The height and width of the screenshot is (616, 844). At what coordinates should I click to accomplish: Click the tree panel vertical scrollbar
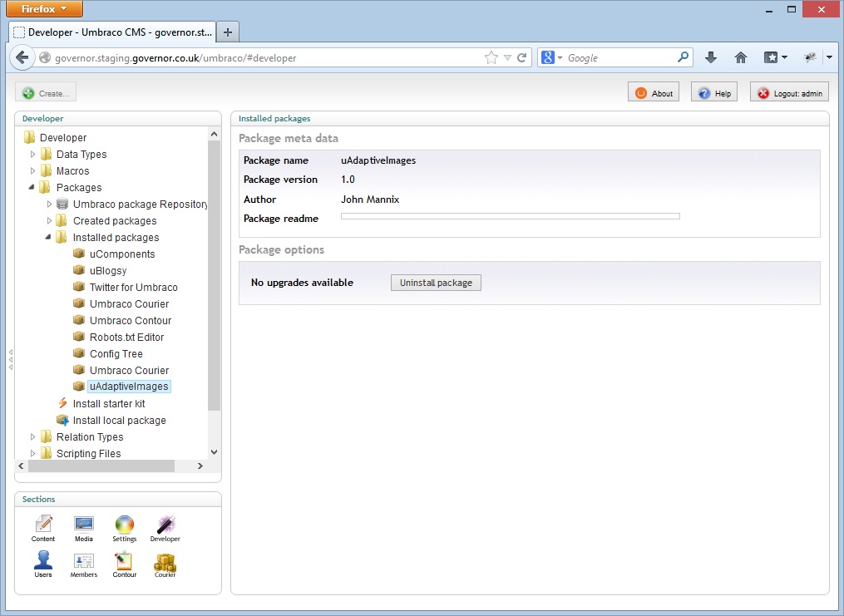214,274
